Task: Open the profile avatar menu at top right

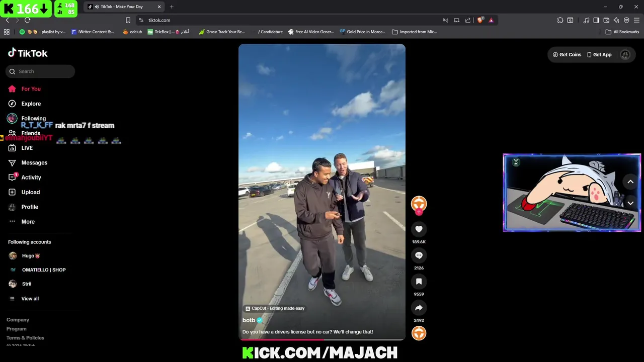Action: pyautogui.click(x=625, y=55)
